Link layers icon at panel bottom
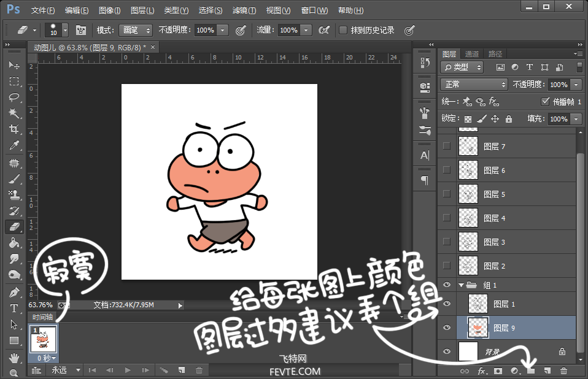Screen dimensions: 588x379 (465, 371)
